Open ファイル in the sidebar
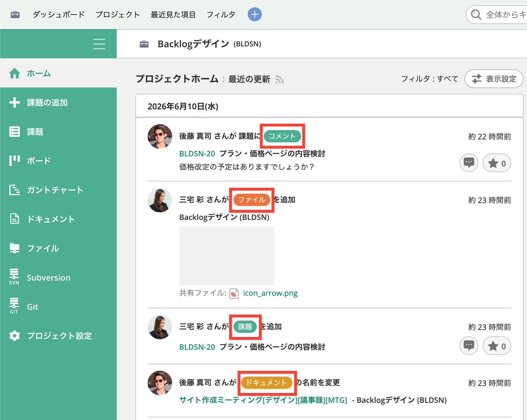Image resolution: width=527 pixels, height=420 pixels. click(x=58, y=248)
